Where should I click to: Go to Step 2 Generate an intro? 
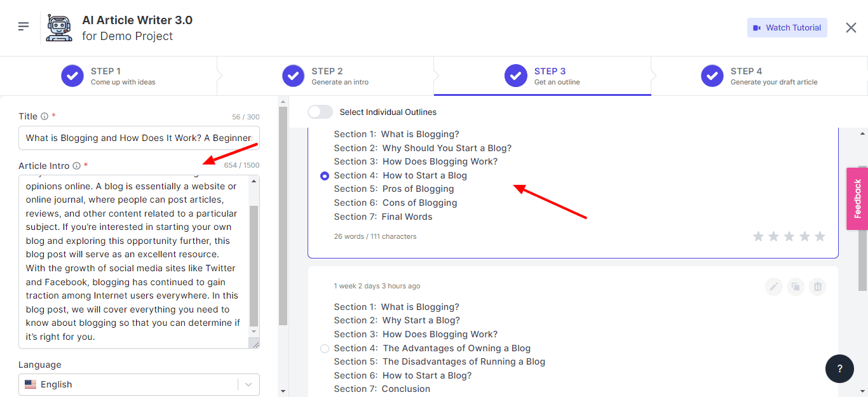(326, 76)
